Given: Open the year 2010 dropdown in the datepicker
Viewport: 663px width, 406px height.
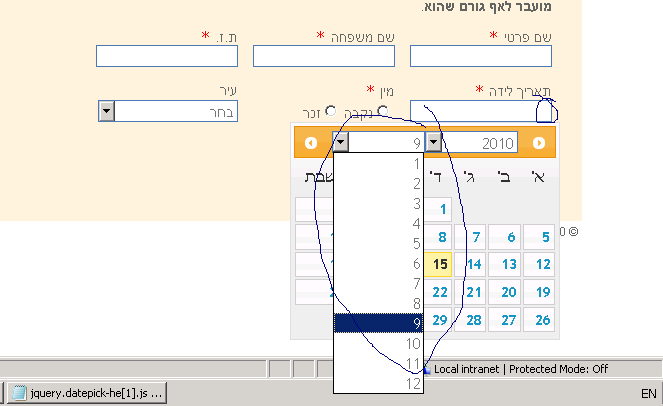Looking at the screenshot, I should point(433,143).
